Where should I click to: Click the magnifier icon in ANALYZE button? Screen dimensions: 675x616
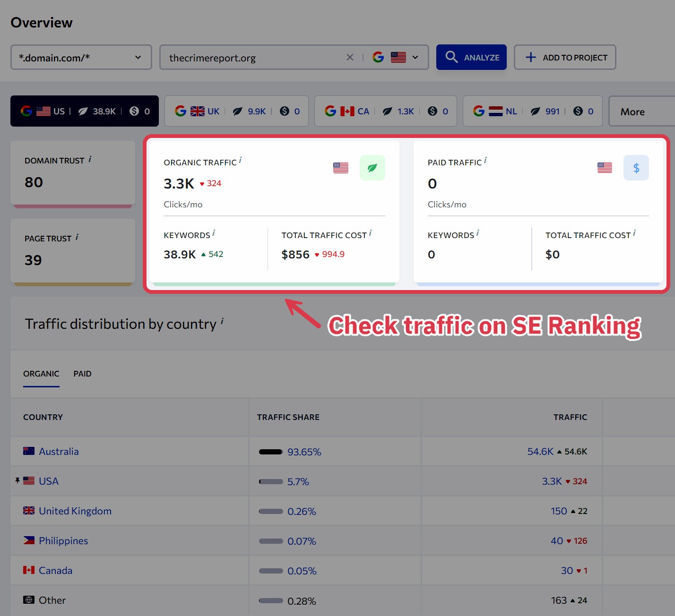coord(451,57)
